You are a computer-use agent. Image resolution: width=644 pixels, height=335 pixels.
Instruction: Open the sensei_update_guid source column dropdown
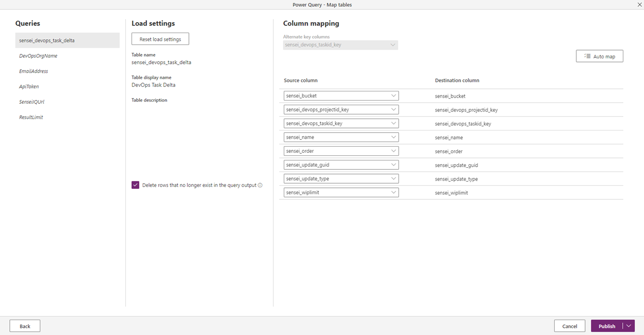(x=341, y=165)
